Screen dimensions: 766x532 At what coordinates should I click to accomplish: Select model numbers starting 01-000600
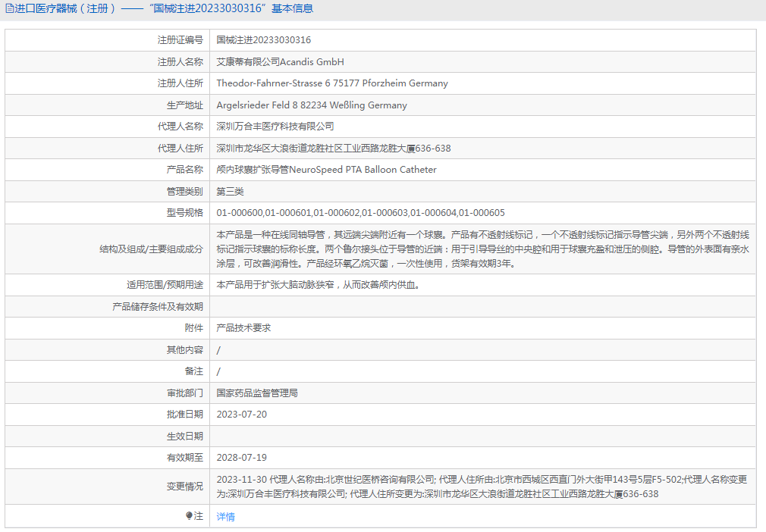pyautogui.click(x=360, y=213)
